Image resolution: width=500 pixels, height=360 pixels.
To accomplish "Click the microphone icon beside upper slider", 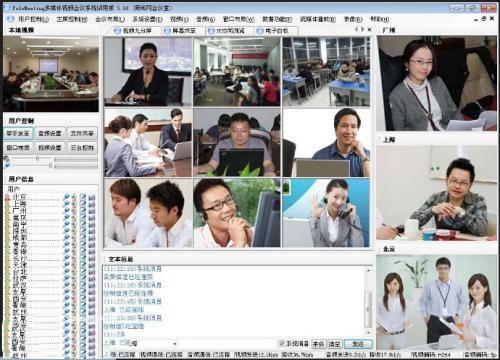I will tap(7, 159).
